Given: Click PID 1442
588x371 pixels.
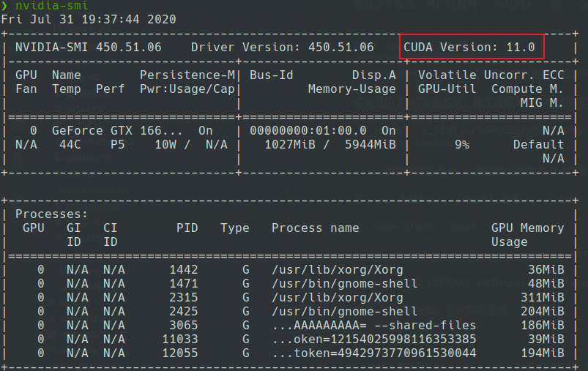Looking at the screenshot, I should point(183,269).
